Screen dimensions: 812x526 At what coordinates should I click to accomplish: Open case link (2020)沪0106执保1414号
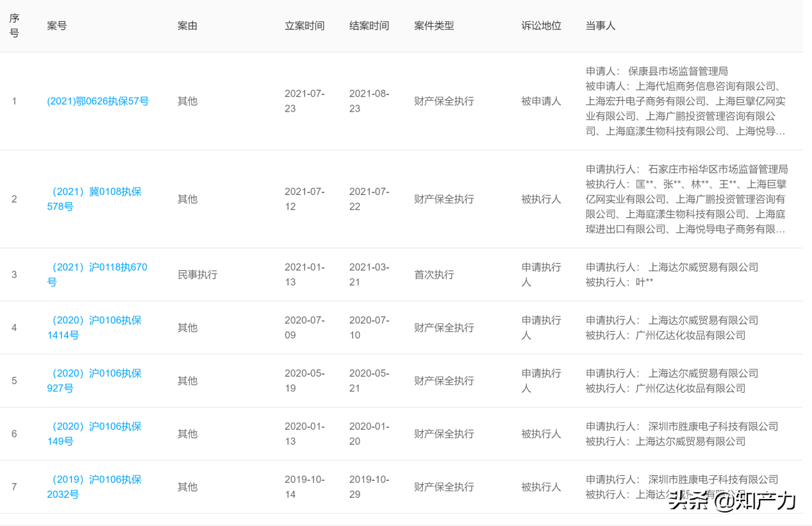pyautogui.click(x=94, y=328)
